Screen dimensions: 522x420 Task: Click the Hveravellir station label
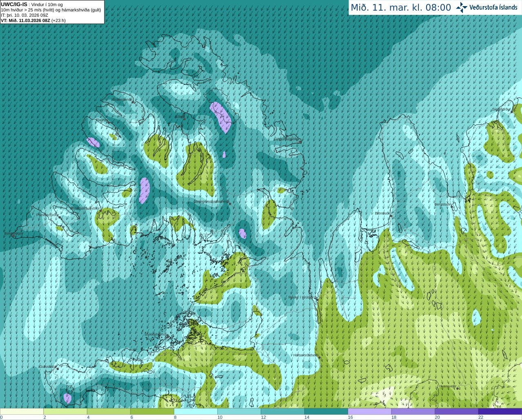coord(448,386)
